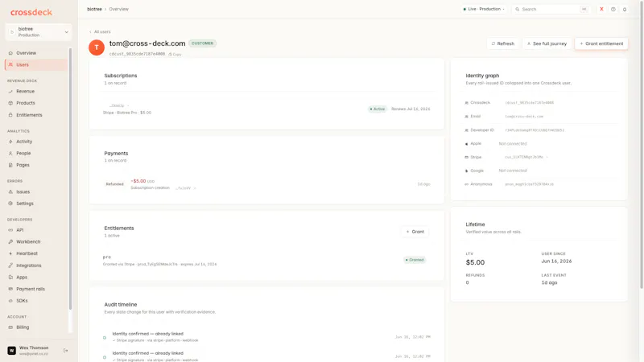Click the page vertical scrollbar

tap(642, 144)
